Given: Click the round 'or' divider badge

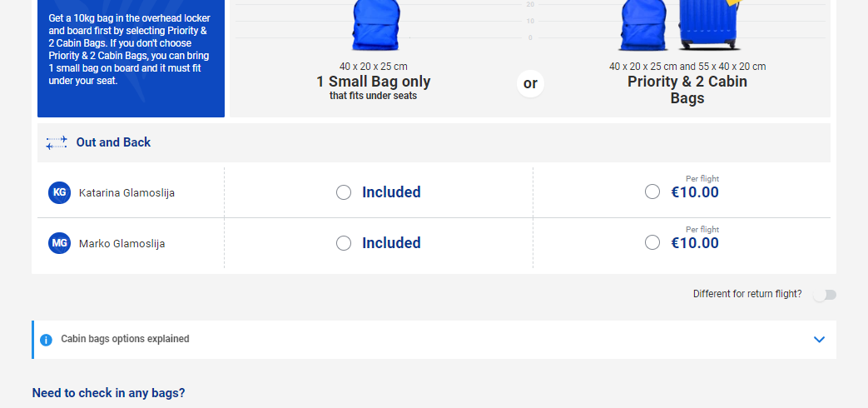Looking at the screenshot, I should tap(530, 83).
